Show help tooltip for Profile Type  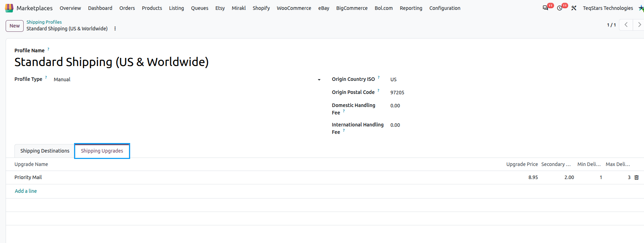[x=46, y=77]
